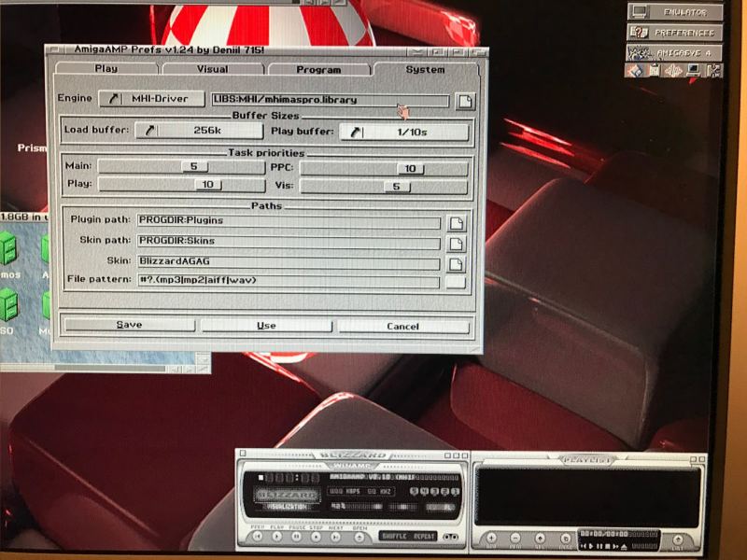The height and width of the screenshot is (560, 747).
Task: Click the rightmost tools dock icon
Action: click(x=713, y=71)
